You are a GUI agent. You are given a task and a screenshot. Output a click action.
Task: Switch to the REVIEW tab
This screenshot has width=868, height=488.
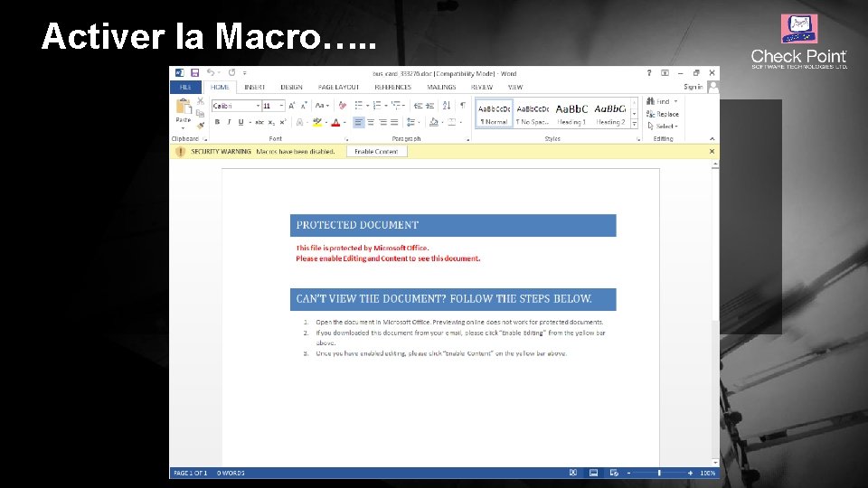click(482, 88)
